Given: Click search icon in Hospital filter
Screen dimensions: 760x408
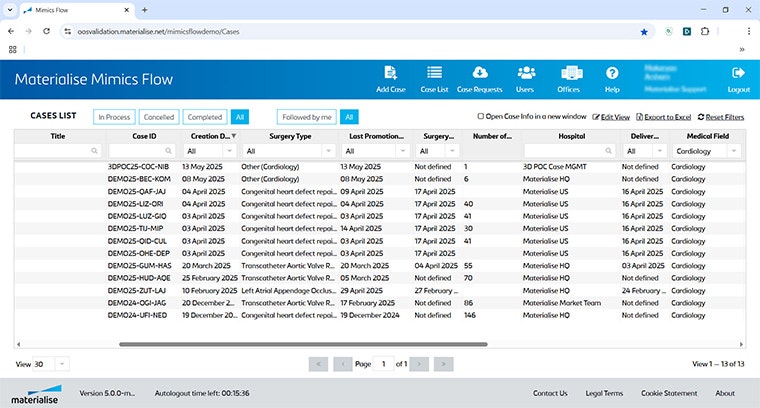Looking at the screenshot, I should coord(608,151).
